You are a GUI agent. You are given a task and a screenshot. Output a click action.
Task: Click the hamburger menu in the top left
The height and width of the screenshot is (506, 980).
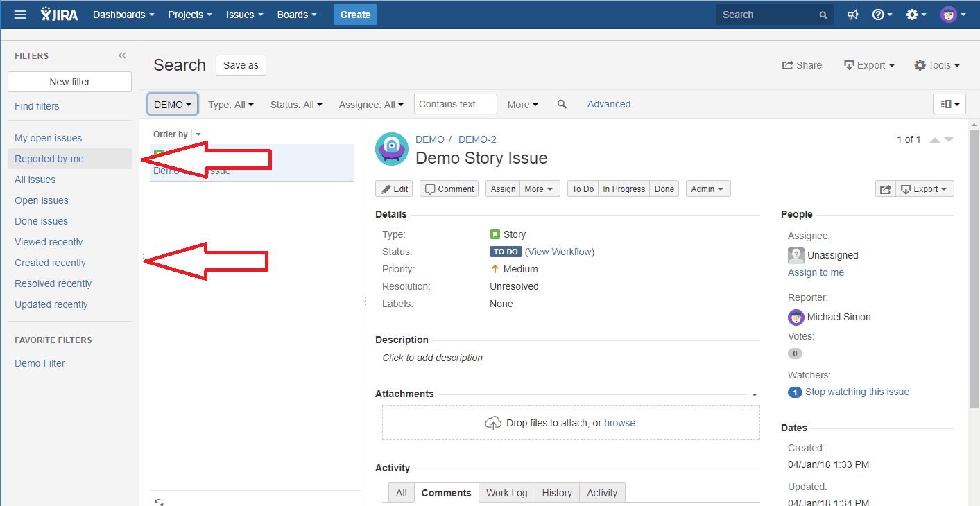[x=19, y=14]
